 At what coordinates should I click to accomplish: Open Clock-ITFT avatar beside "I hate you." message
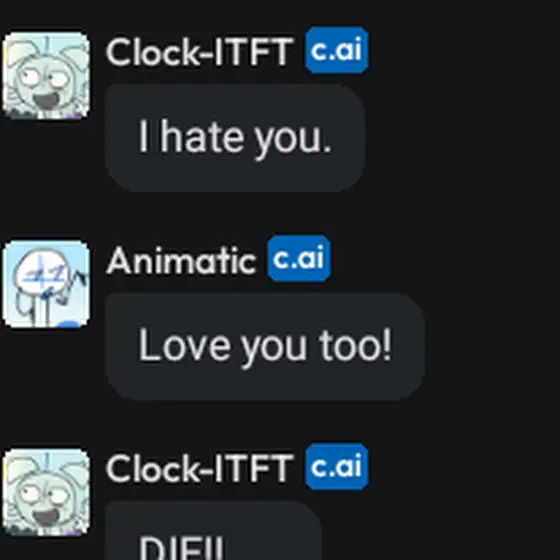click(46, 75)
